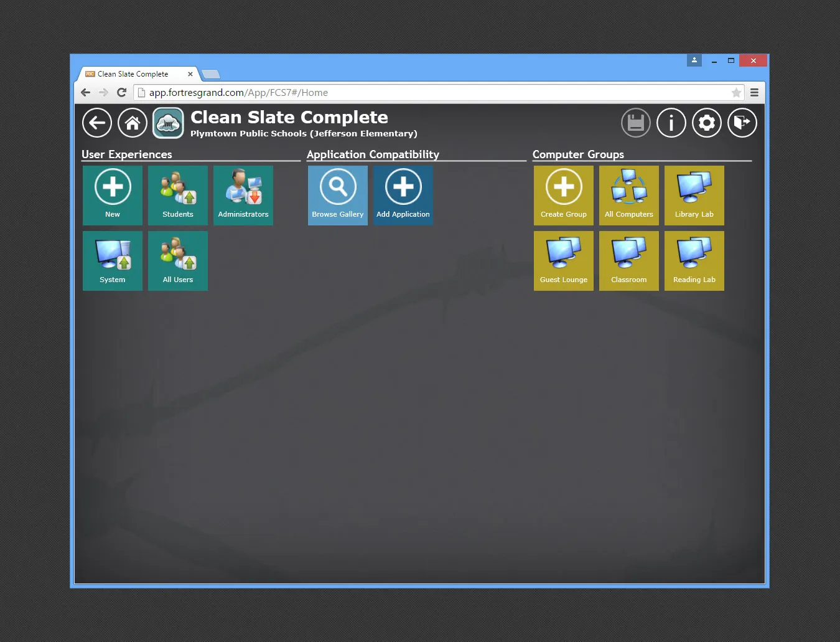Viewport: 840px width, 642px height.
Task: Open the Reading Lab computer group
Action: point(694,261)
